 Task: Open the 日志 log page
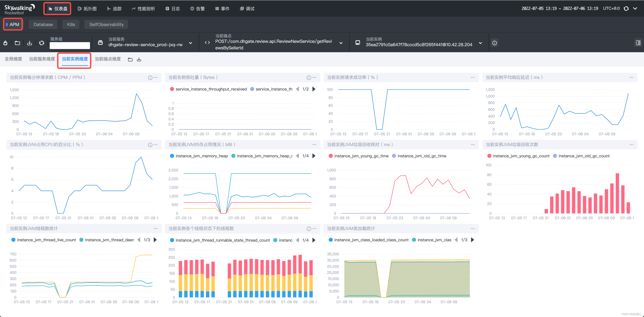pos(173,9)
